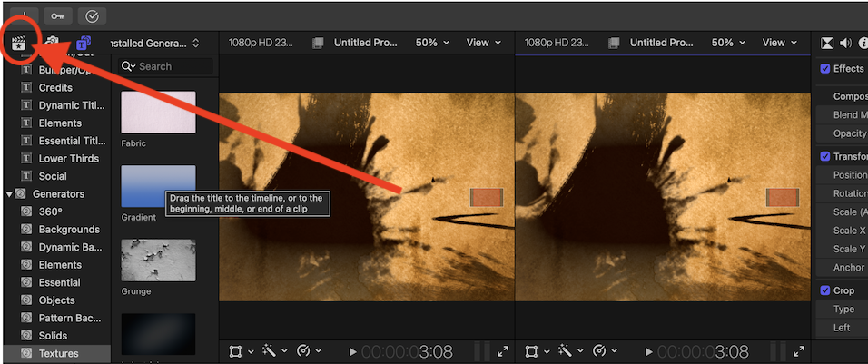Image resolution: width=868 pixels, height=364 pixels.
Task: Click left viewer "1080p HD 23..." label
Action: pos(261,43)
